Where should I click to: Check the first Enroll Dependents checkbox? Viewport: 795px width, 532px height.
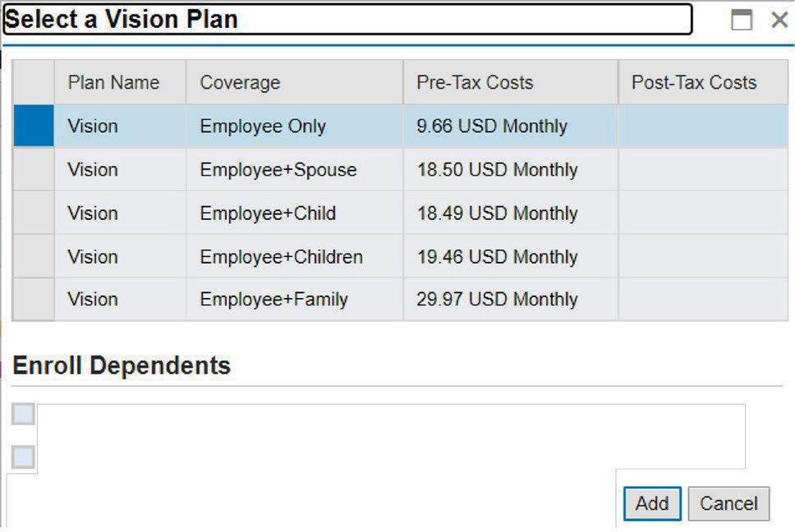[23, 415]
